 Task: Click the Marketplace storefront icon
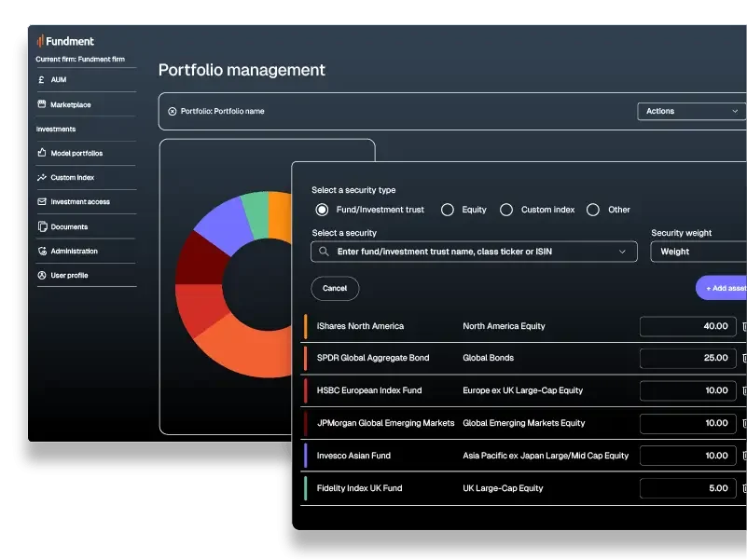coord(42,104)
